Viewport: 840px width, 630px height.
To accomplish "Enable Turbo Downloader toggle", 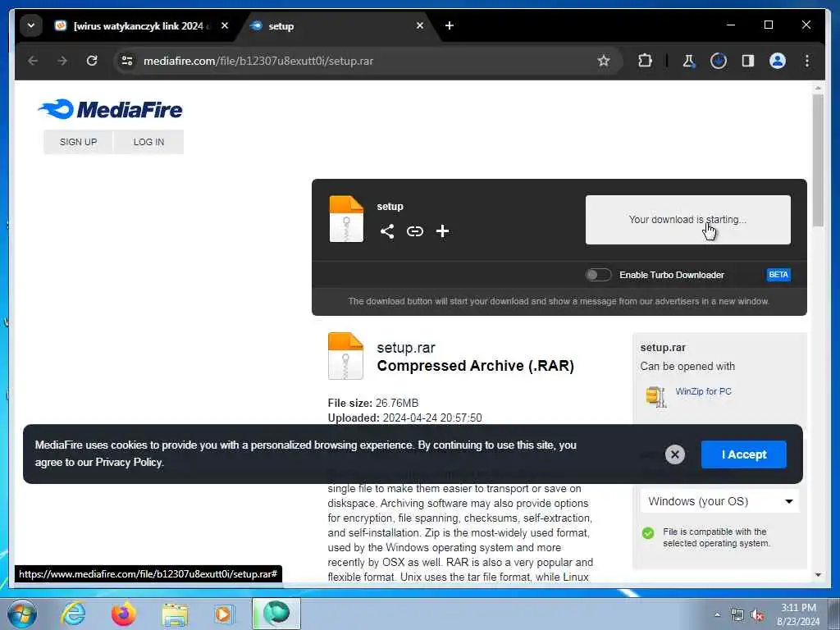I will pyautogui.click(x=598, y=275).
